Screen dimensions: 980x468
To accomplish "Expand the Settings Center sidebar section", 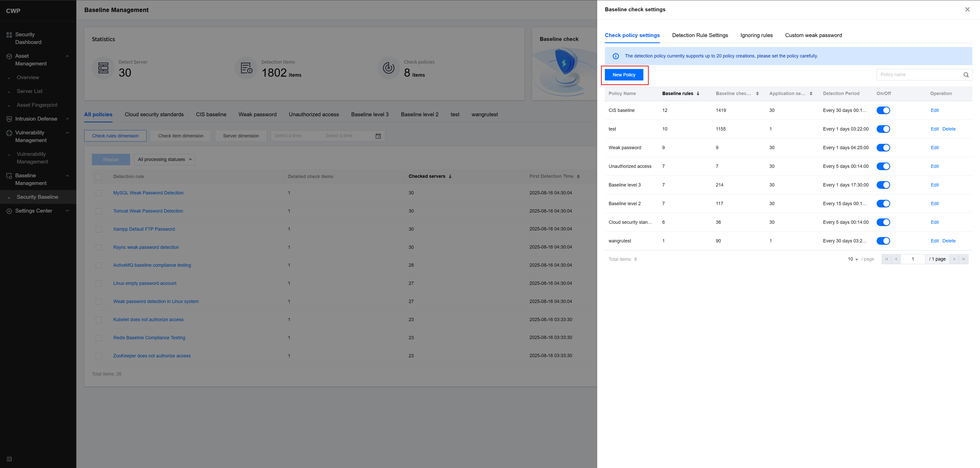I will coord(67,211).
